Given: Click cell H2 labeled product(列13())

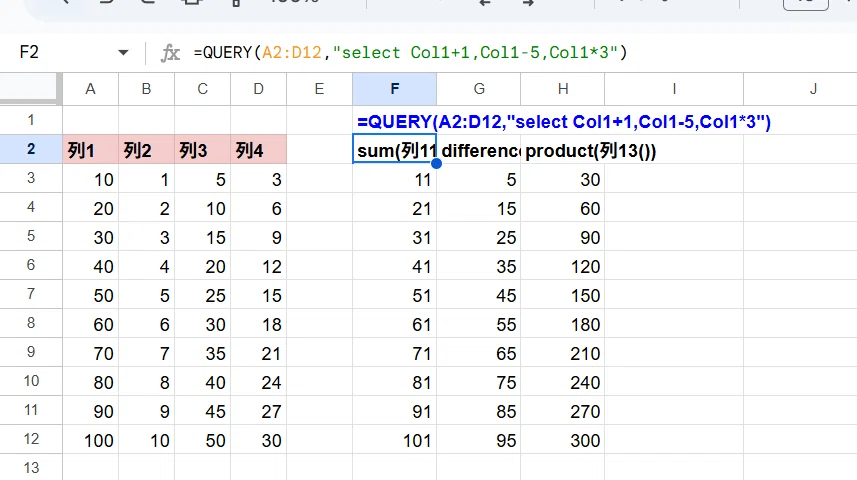Looking at the screenshot, I should 563,149.
